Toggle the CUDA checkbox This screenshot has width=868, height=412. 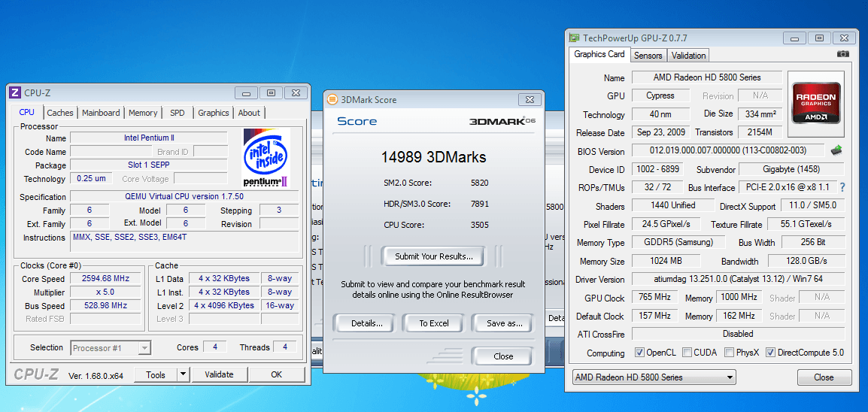point(687,353)
